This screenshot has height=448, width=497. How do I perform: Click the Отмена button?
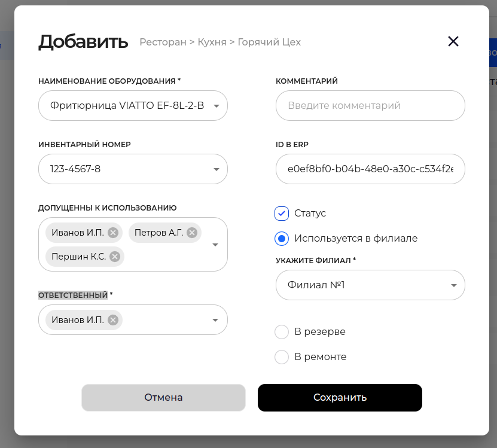tap(163, 398)
